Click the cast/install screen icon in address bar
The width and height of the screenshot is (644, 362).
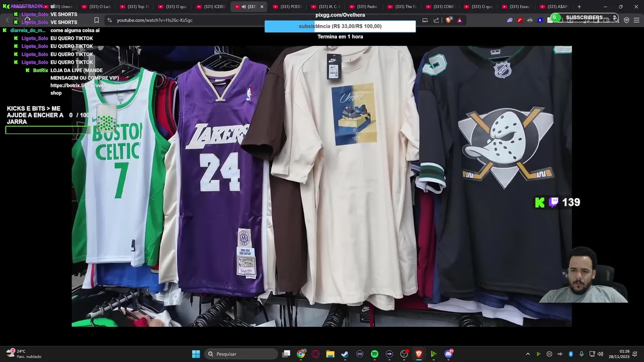[x=425, y=20]
